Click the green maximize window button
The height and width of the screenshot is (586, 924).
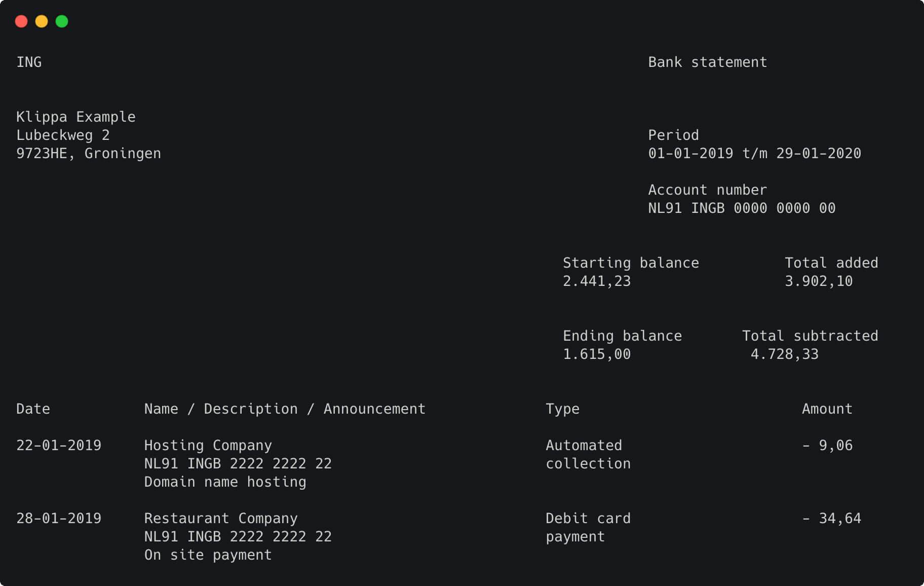pyautogui.click(x=62, y=21)
